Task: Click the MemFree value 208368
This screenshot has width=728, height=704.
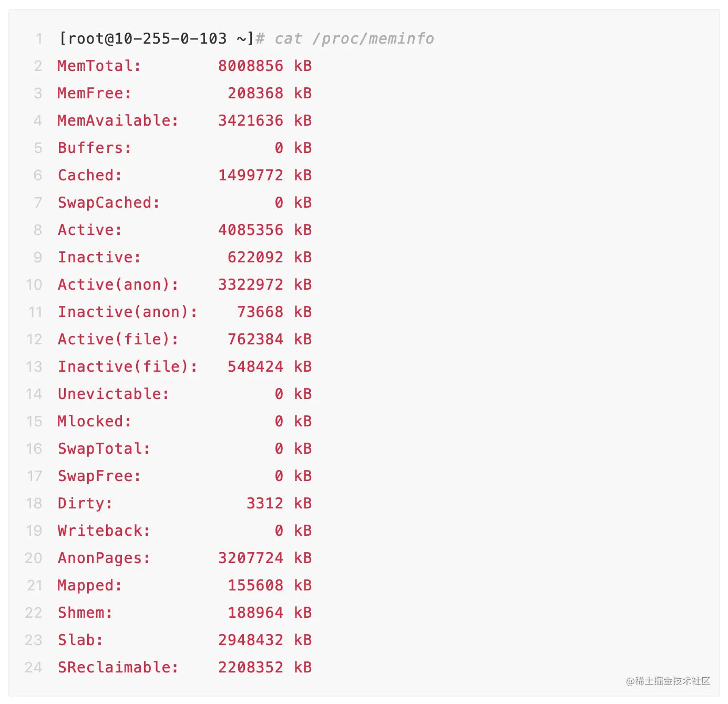Action: click(x=255, y=94)
